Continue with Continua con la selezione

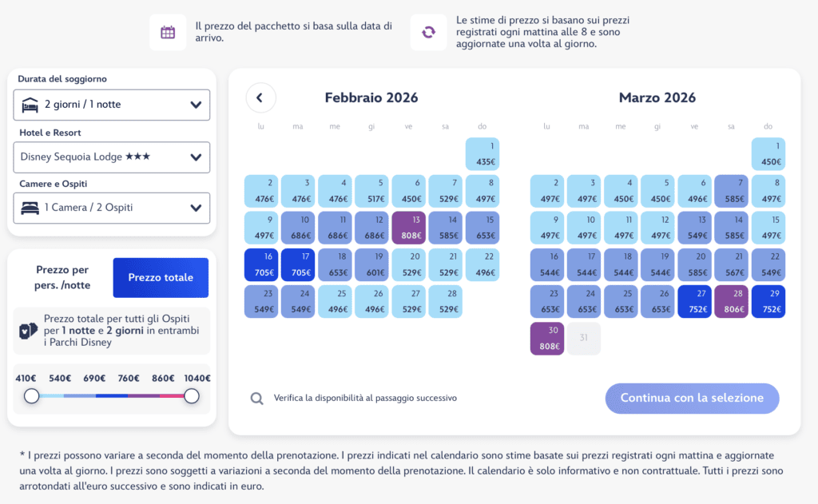692,398
